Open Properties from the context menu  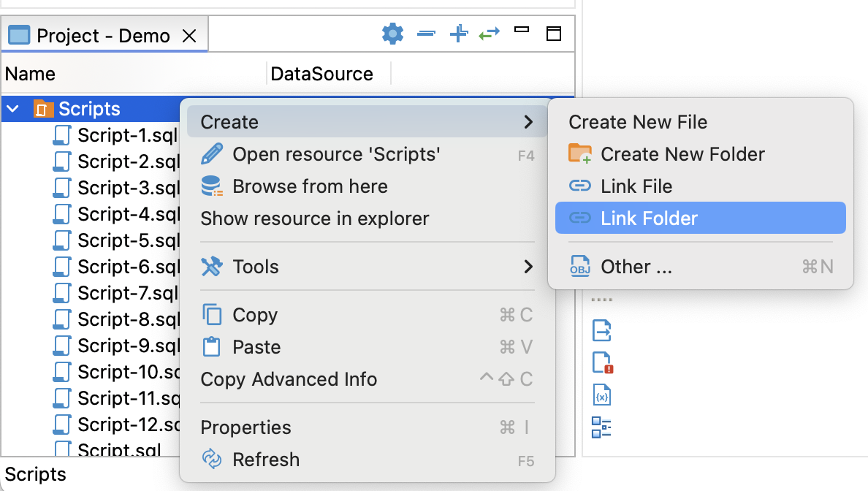pyautogui.click(x=245, y=427)
